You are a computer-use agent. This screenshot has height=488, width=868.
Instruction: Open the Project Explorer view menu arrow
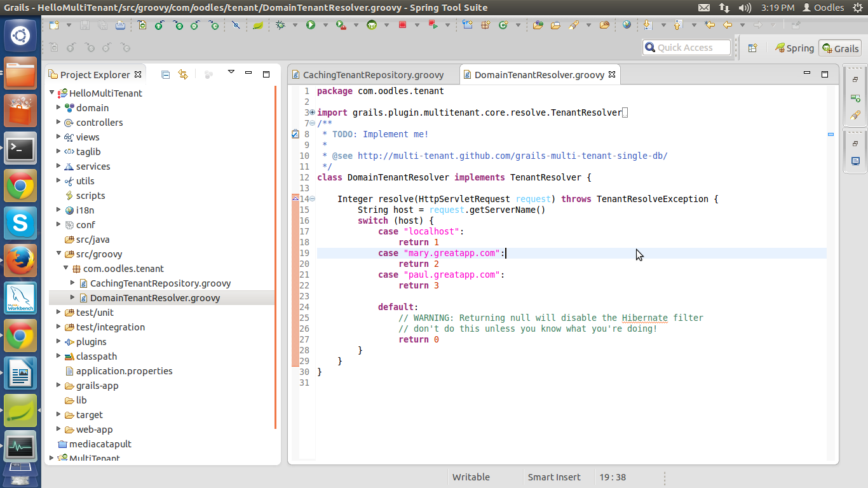pyautogui.click(x=231, y=72)
